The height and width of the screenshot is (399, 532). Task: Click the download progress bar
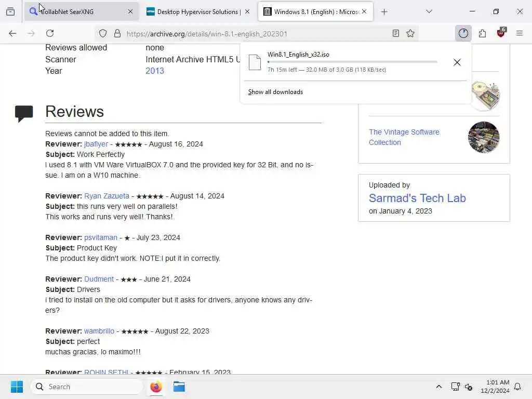pyautogui.click(x=352, y=62)
